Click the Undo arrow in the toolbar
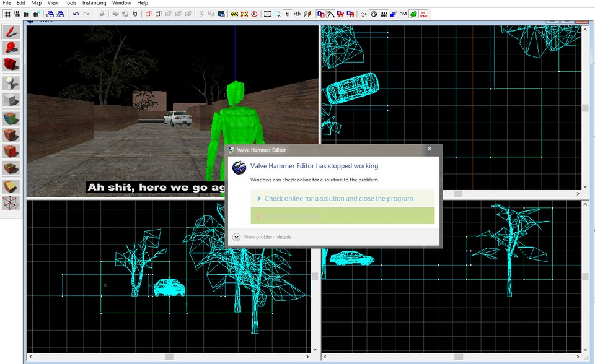595x364 pixels. coord(76,14)
